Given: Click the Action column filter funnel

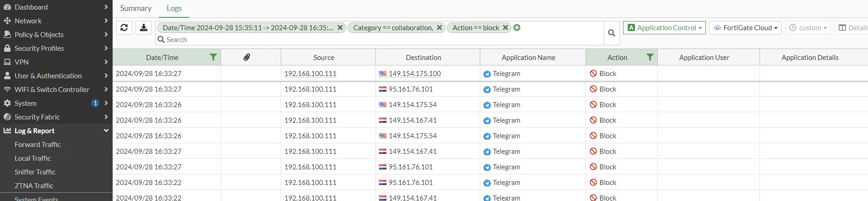Looking at the screenshot, I should coord(650,57).
